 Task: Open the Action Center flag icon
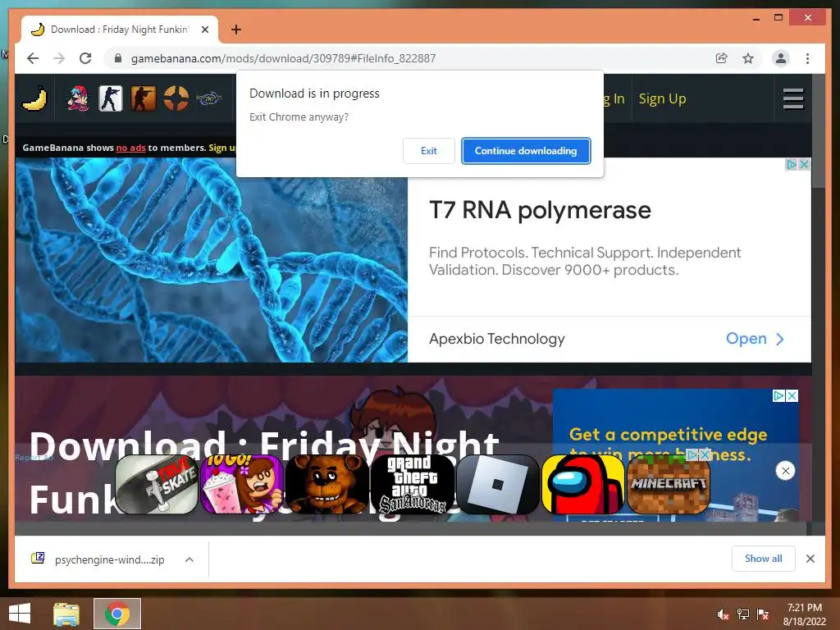pyautogui.click(x=763, y=614)
